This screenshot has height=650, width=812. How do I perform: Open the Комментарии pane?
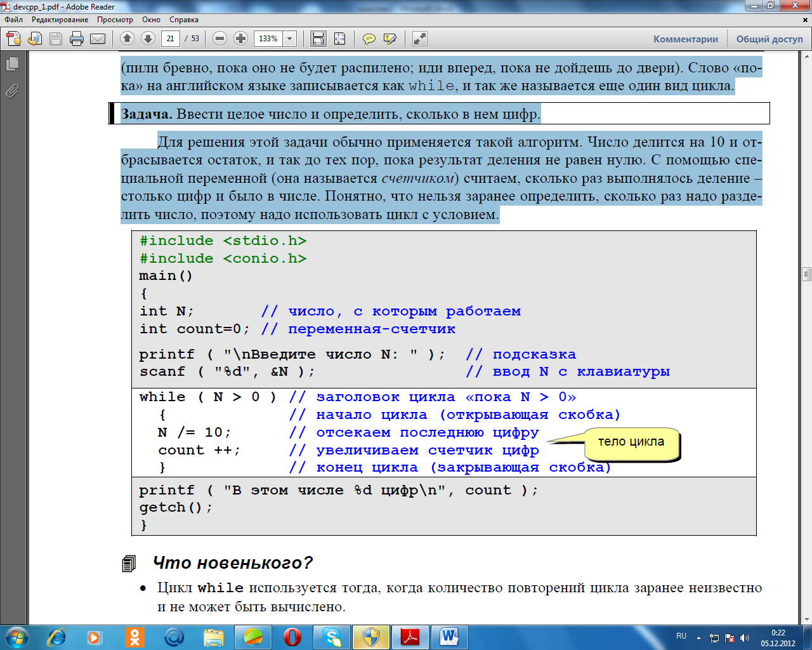click(686, 39)
